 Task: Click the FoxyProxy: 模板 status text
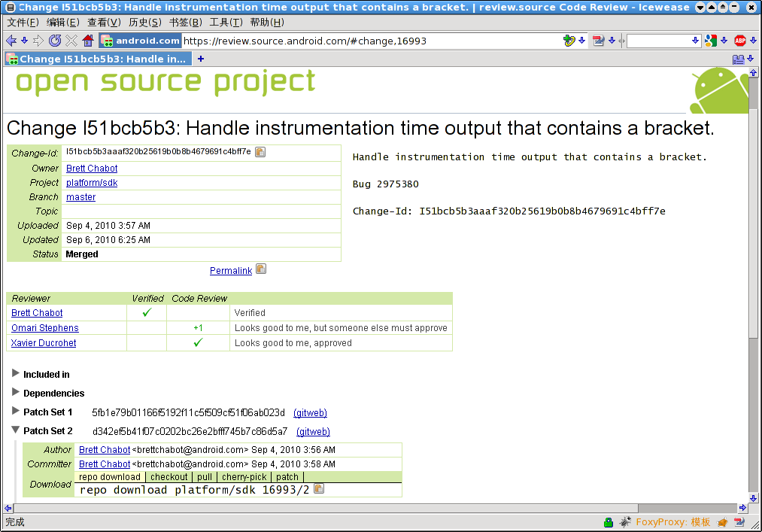click(x=673, y=522)
